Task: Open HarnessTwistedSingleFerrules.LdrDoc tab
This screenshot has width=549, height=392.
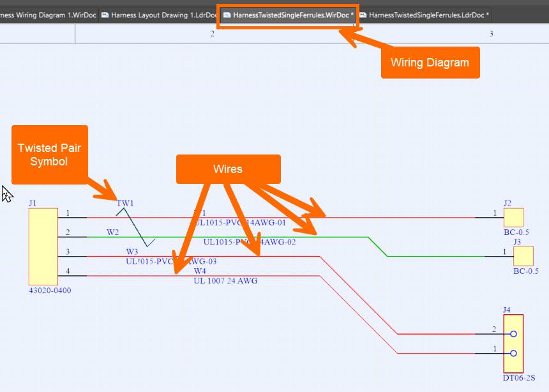Action: pos(424,15)
